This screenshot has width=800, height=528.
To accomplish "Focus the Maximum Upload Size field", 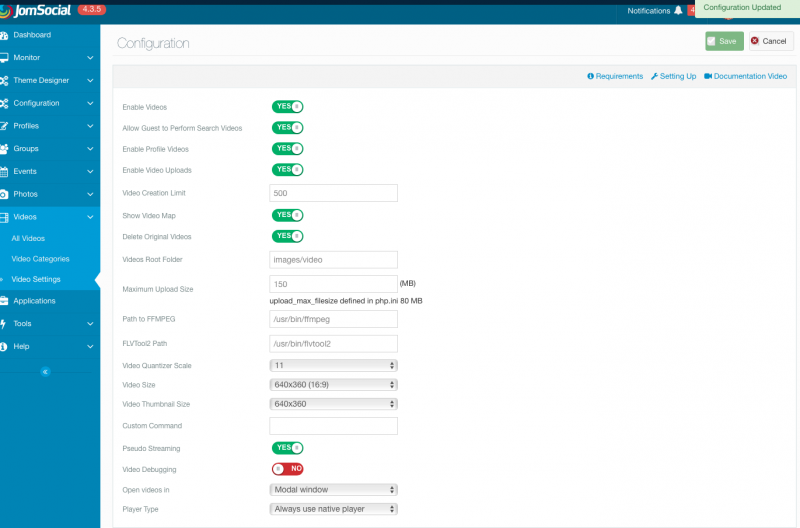I will tap(333, 284).
